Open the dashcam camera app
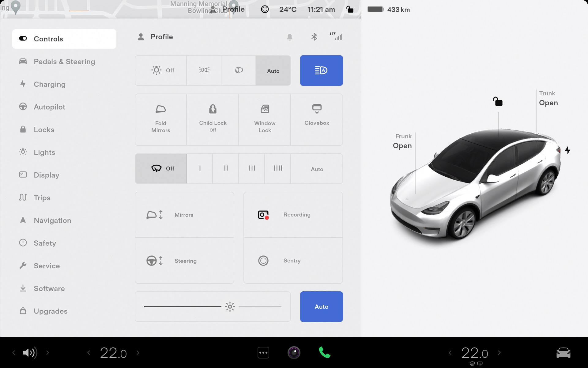The width and height of the screenshot is (588, 368). [x=294, y=353]
